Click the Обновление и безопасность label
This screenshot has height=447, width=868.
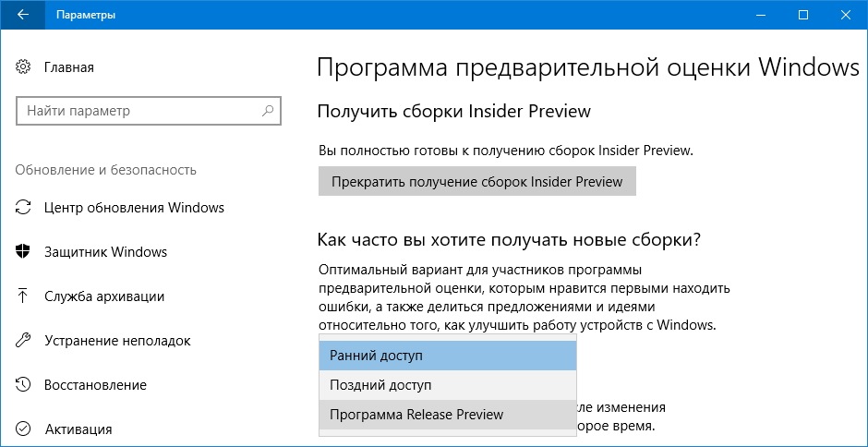[106, 170]
